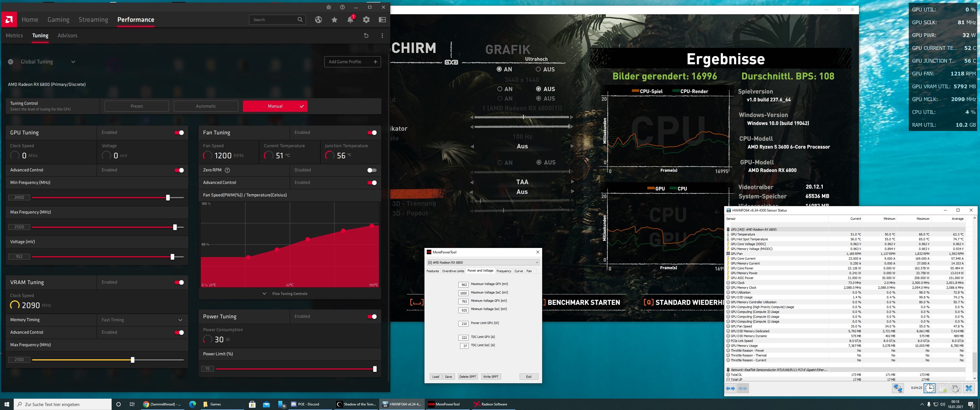Click HWiNFO expand columns arrows icon

[x=730, y=388]
